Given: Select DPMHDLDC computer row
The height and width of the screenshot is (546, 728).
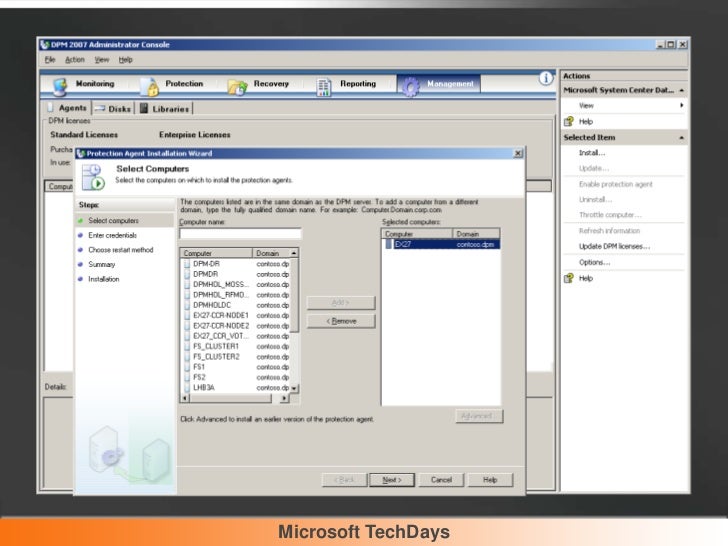Looking at the screenshot, I should (x=236, y=305).
